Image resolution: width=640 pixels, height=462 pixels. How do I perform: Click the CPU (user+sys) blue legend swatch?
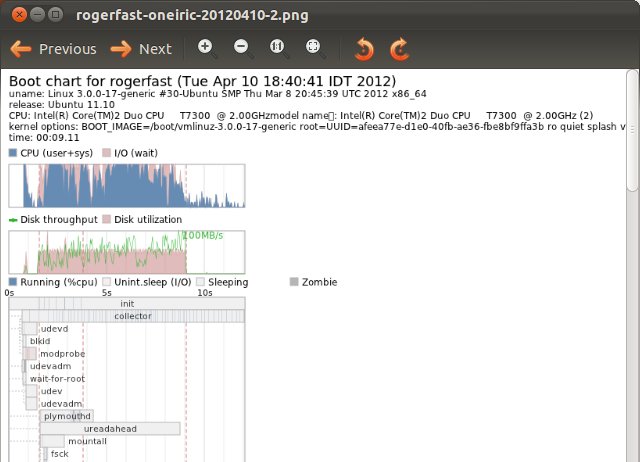(x=13, y=153)
